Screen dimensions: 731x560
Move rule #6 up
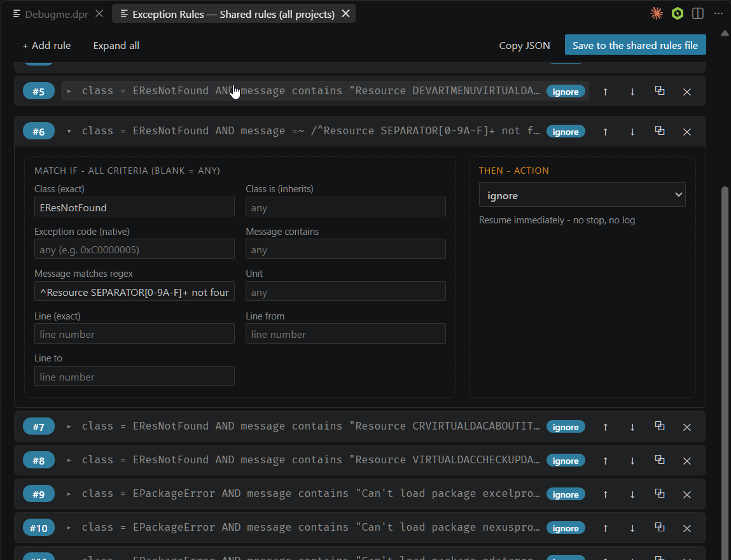pos(605,132)
